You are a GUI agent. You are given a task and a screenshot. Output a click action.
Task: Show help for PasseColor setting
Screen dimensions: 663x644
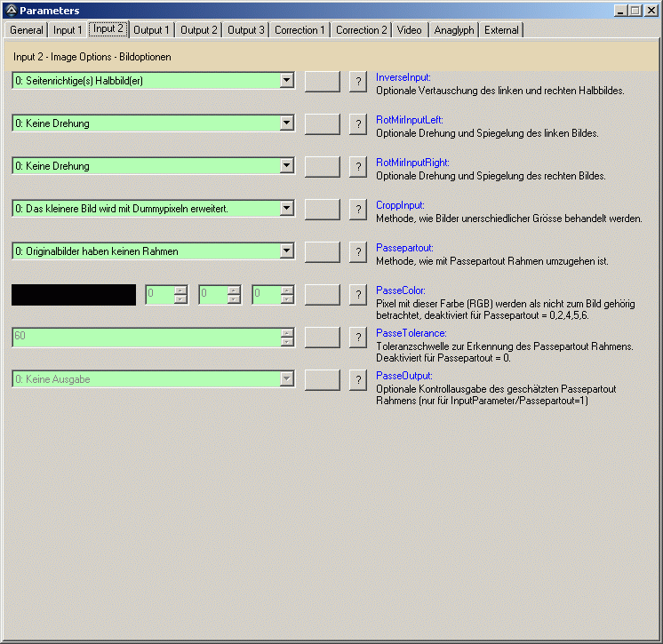click(x=357, y=295)
